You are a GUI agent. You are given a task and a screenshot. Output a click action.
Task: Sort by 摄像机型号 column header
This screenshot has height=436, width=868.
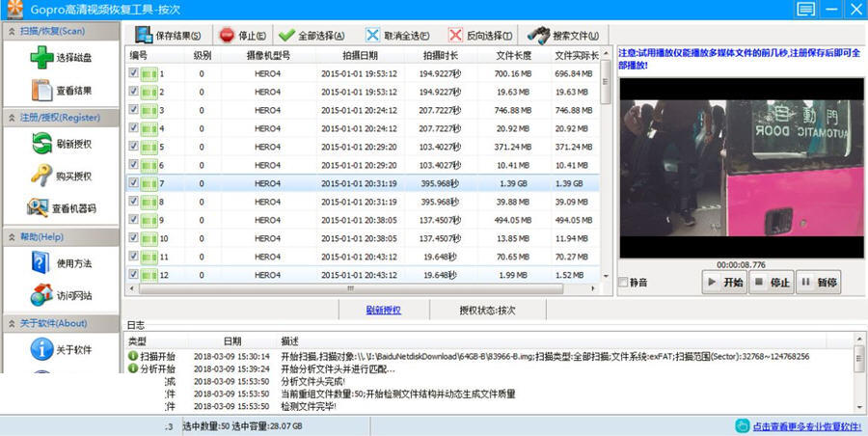[268, 55]
